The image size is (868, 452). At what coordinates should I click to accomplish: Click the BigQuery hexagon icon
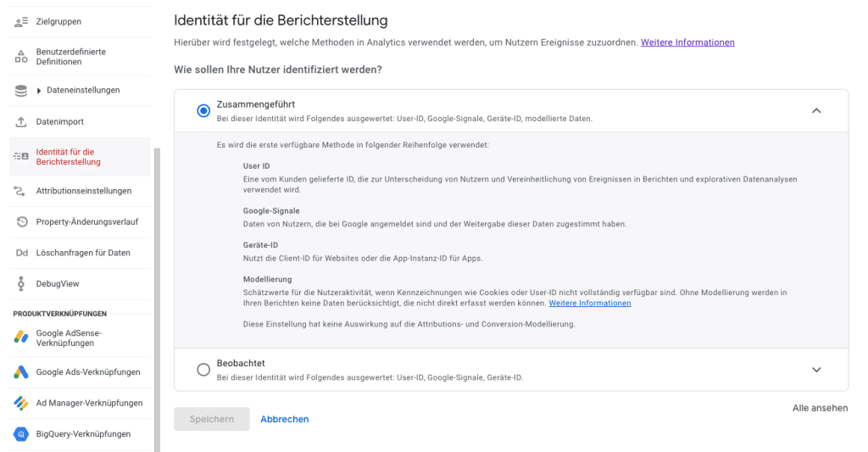point(21,434)
